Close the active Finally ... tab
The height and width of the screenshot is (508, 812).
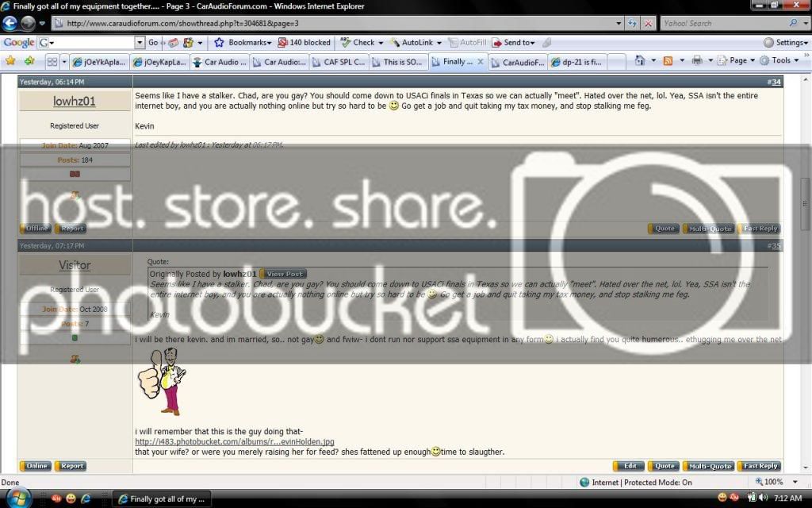480,62
